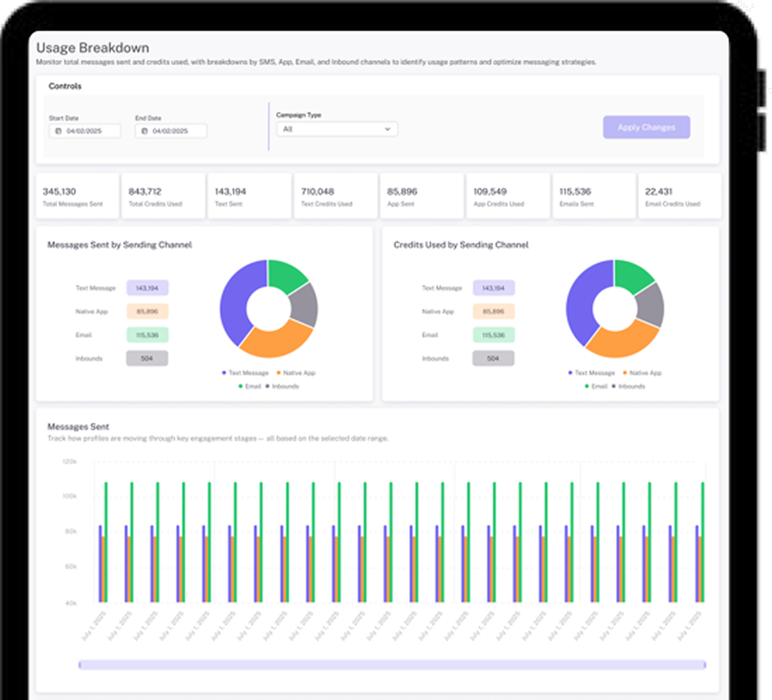Click the first green bar in Messages Sent chart
Image resolution: width=772 pixels, height=700 pixels.
(x=106, y=542)
